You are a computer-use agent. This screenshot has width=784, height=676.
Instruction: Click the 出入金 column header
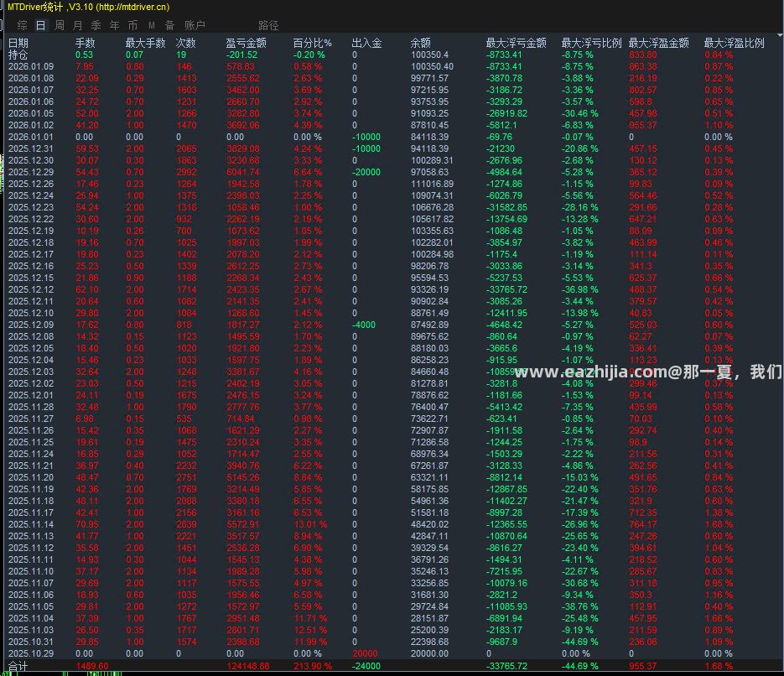pos(366,43)
